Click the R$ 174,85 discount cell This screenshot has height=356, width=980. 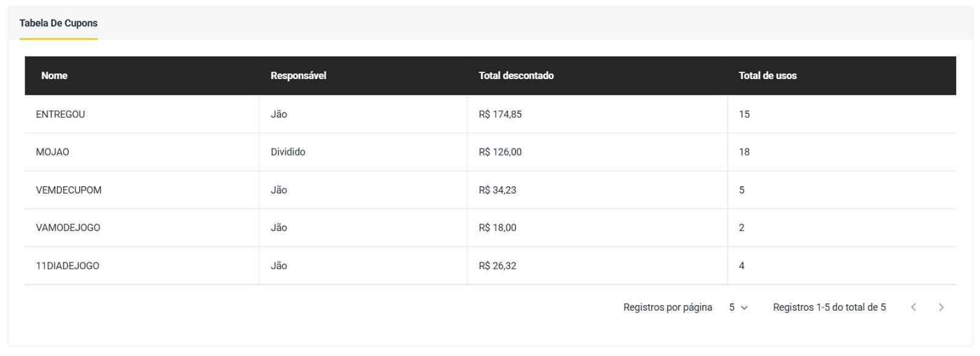tap(500, 115)
